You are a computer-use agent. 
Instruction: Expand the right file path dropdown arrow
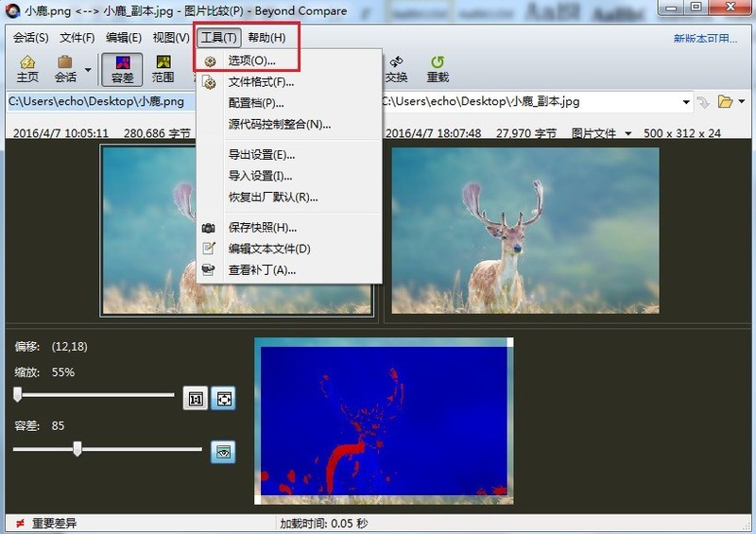[686, 102]
